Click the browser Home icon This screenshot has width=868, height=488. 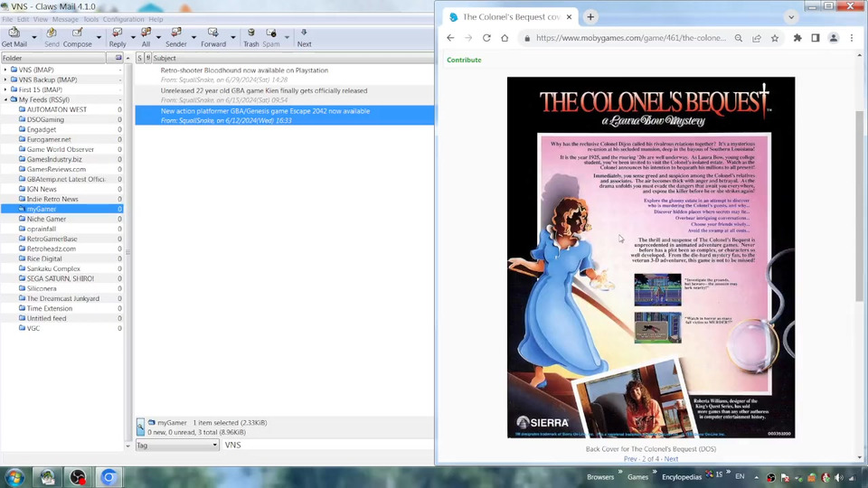click(x=505, y=38)
